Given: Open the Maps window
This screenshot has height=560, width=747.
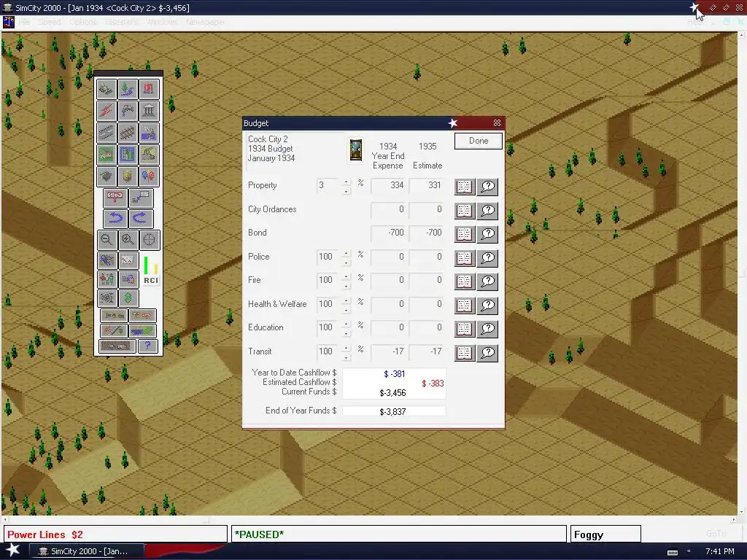Looking at the screenshot, I should pos(107,260).
